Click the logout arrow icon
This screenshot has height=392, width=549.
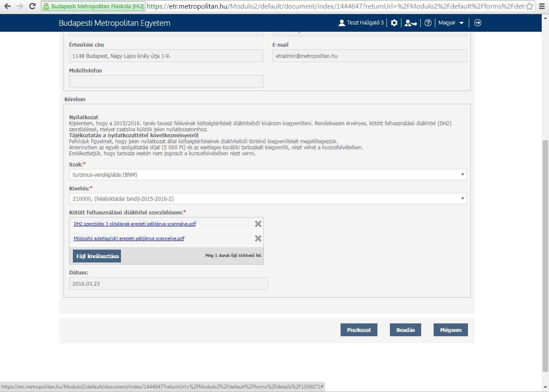(x=478, y=23)
